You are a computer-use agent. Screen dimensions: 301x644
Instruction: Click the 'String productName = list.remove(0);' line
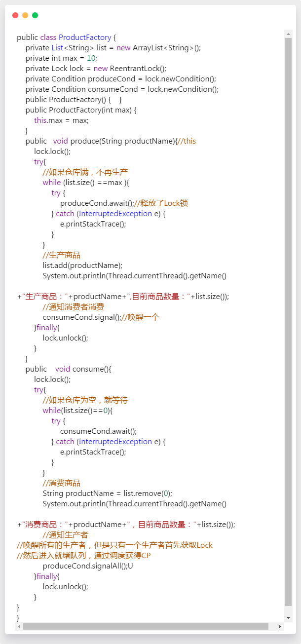coord(108,493)
